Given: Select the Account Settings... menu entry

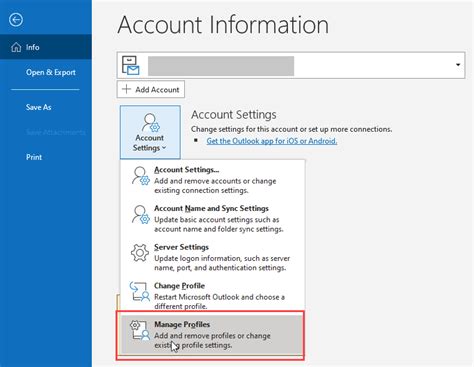Looking at the screenshot, I should click(212, 180).
